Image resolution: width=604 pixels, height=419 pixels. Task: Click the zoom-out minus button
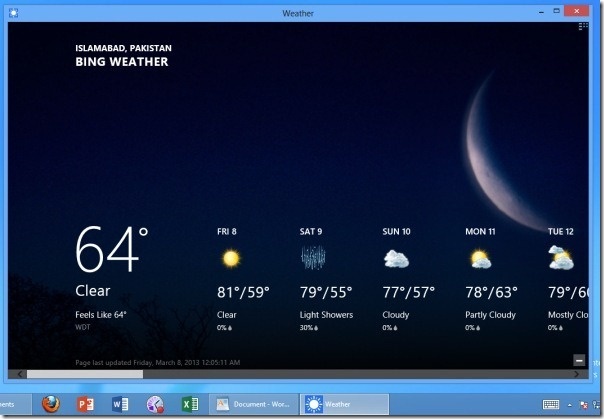coord(579,360)
